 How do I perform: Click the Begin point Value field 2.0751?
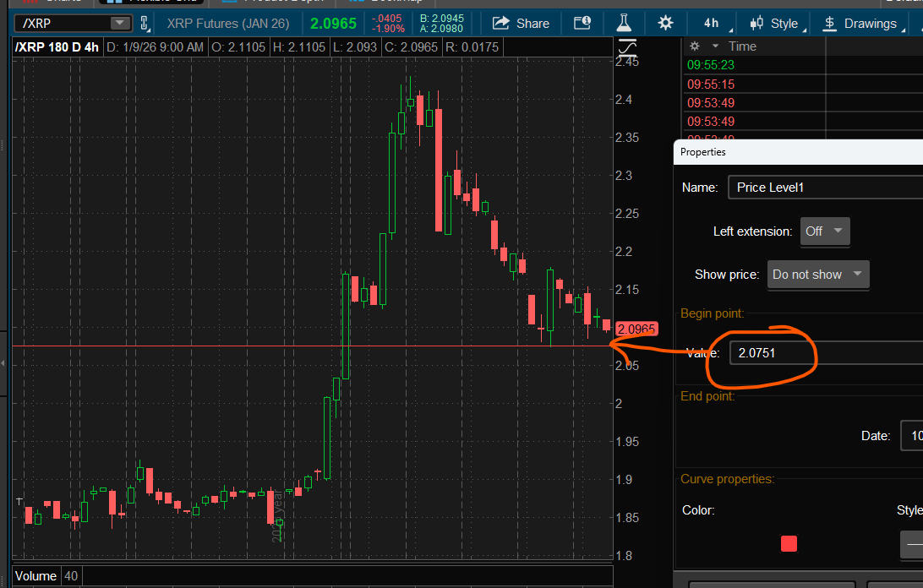827,352
